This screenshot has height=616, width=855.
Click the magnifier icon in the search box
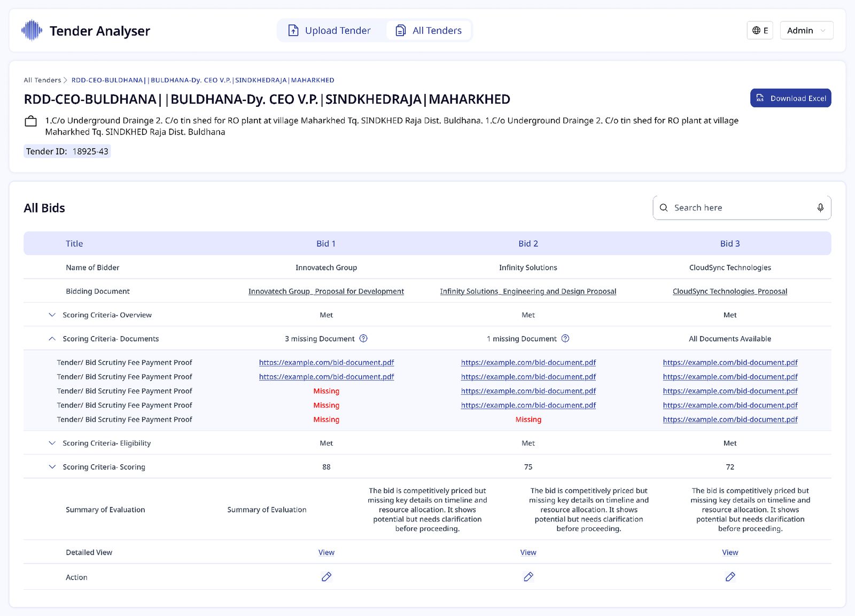664,208
